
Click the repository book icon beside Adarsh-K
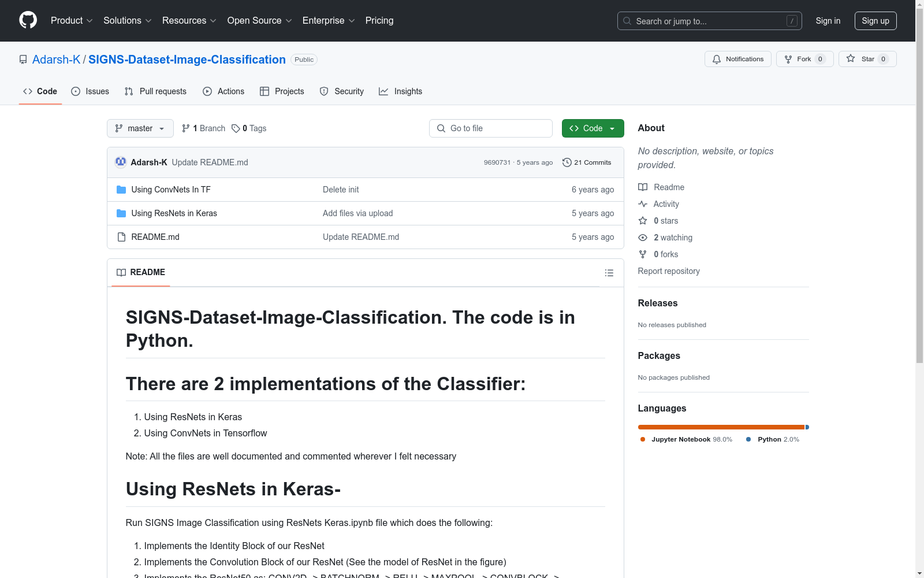[x=23, y=60]
